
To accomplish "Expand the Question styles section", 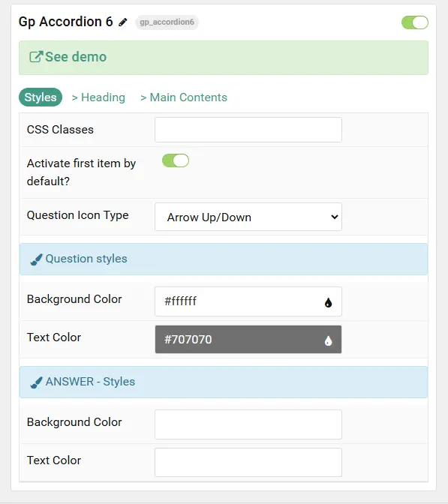I will 224,259.
